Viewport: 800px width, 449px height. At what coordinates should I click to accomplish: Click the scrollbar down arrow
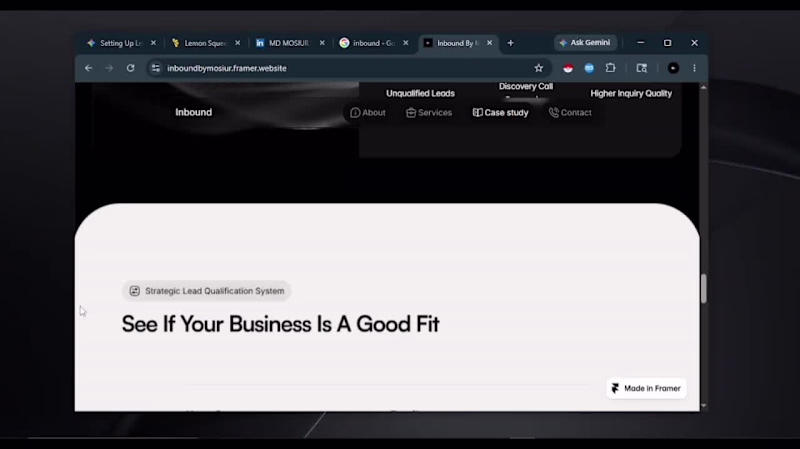[704, 406]
